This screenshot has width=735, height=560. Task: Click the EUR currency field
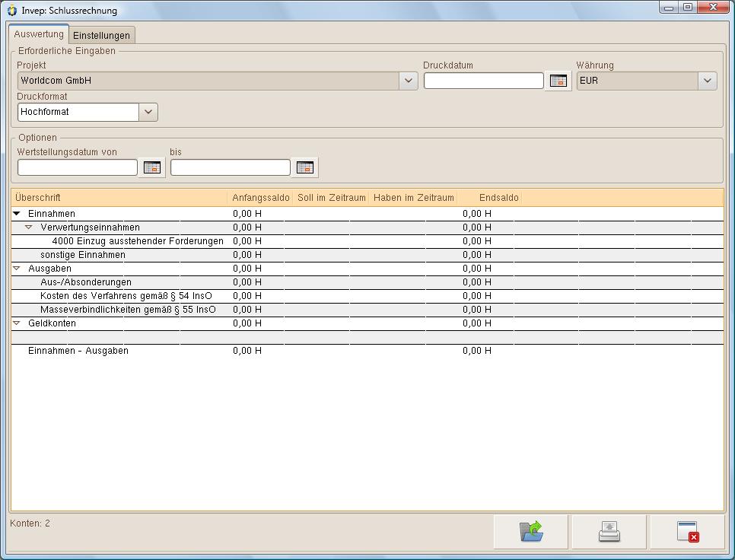tap(638, 81)
